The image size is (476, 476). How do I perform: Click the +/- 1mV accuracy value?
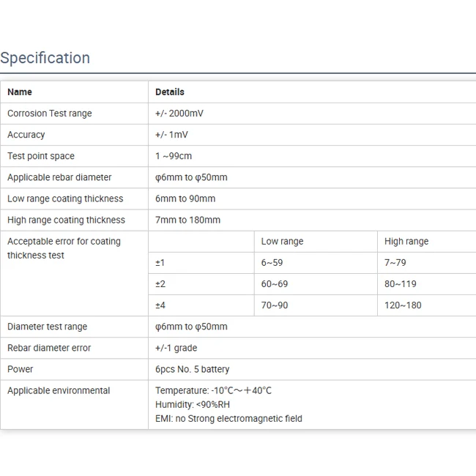pos(171,135)
